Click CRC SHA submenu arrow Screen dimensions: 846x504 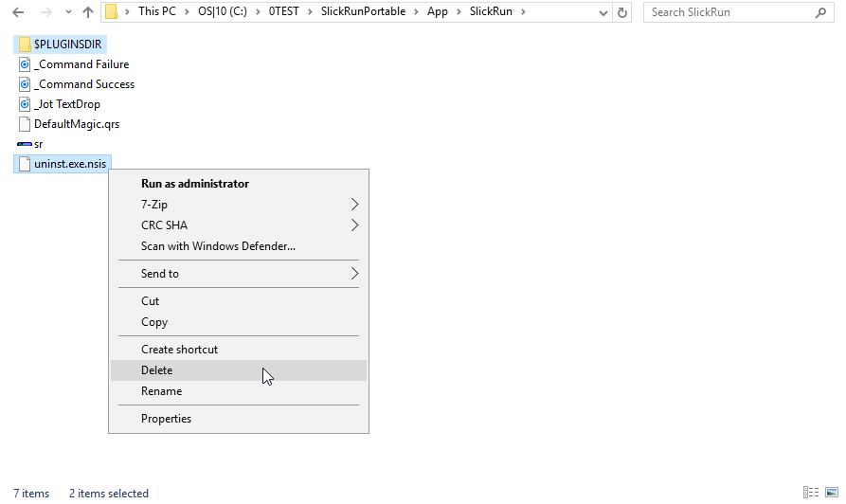(354, 225)
